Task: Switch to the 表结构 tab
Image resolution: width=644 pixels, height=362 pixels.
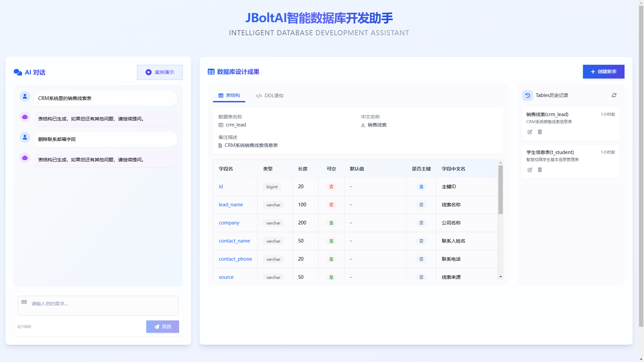Action: pos(229,96)
